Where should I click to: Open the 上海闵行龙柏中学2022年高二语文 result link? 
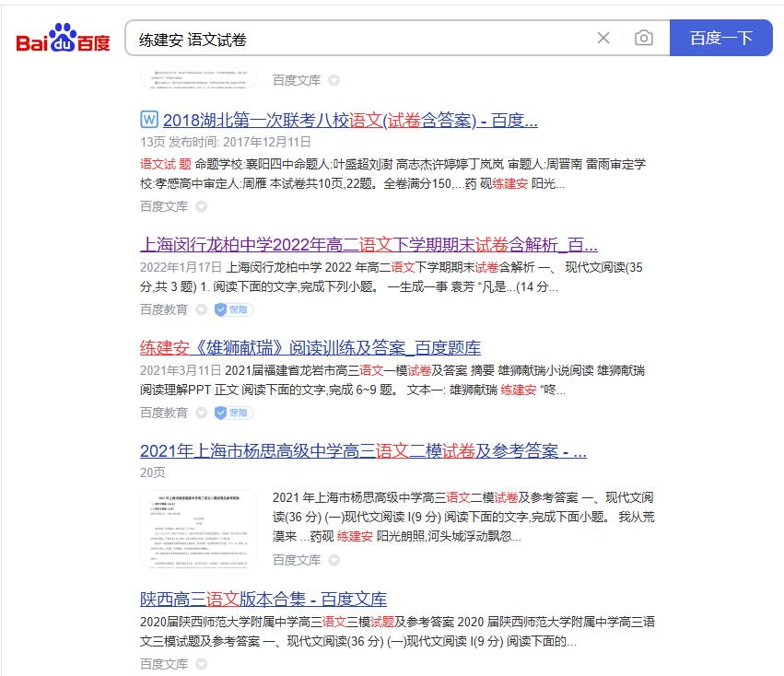tap(369, 244)
